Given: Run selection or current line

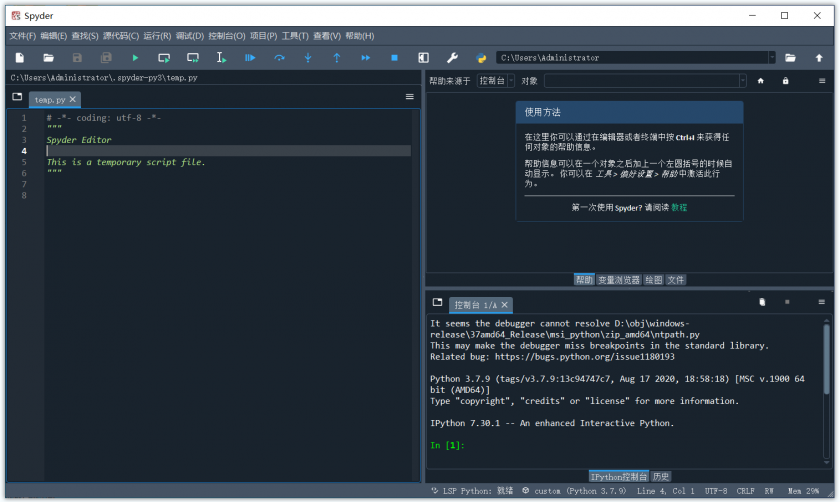Looking at the screenshot, I should point(221,57).
